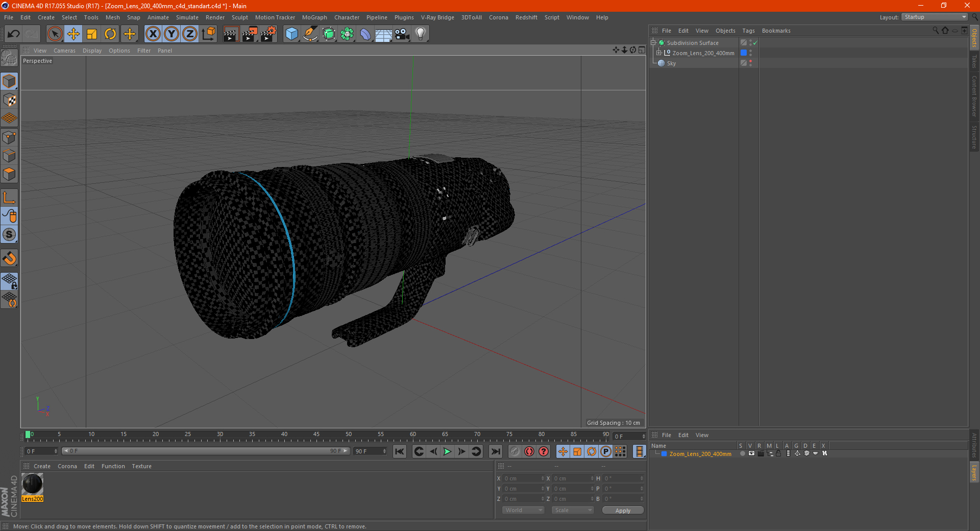Toggle Zoom_Lens_200_400mm layer solo dot
This screenshot has height=531, width=980.
743,453
